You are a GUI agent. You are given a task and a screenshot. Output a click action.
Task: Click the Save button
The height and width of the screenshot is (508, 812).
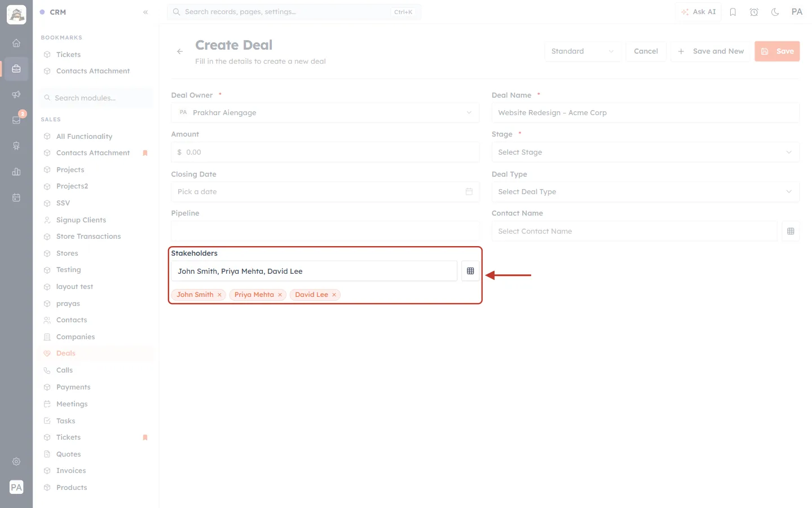[777, 51]
